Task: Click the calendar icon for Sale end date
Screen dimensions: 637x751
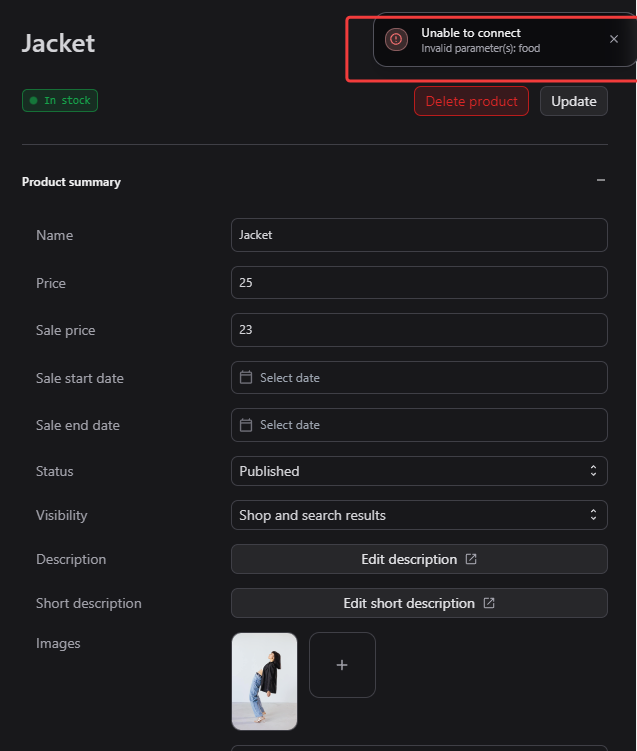Action: [246, 425]
